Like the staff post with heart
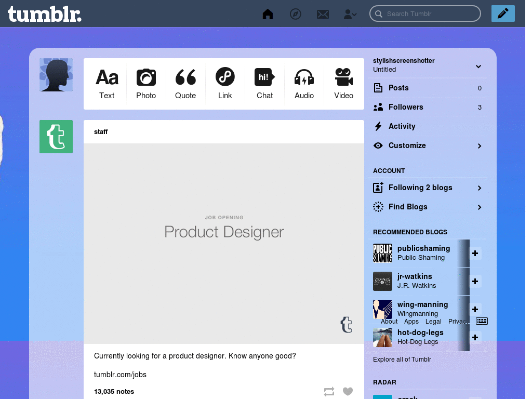 [x=348, y=392]
